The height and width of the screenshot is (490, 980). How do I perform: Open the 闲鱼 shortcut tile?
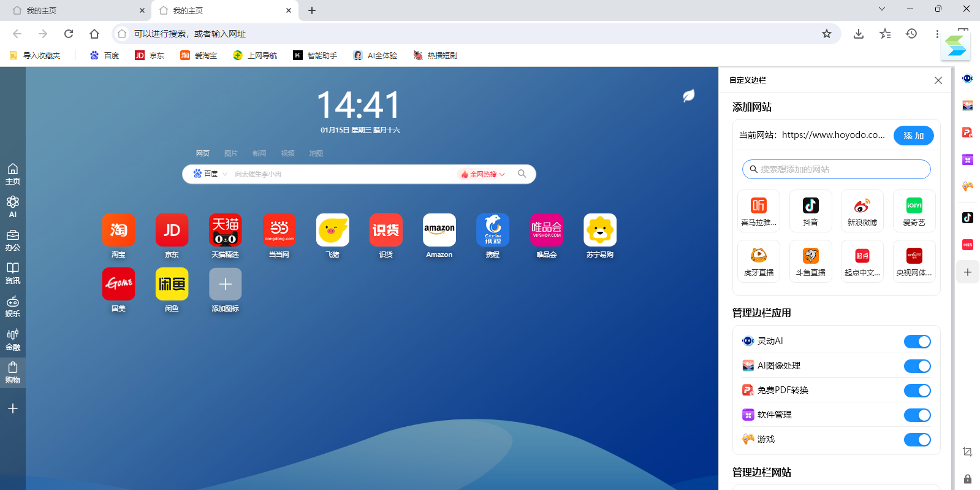tap(172, 284)
